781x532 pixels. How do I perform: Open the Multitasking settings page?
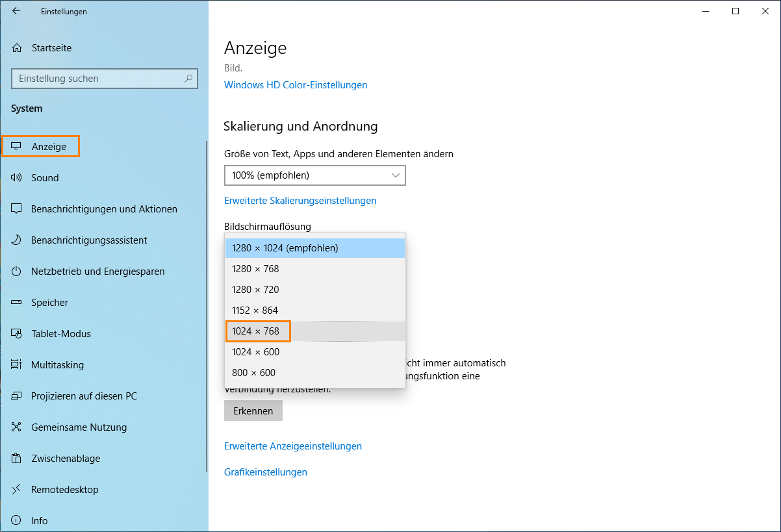point(57,365)
